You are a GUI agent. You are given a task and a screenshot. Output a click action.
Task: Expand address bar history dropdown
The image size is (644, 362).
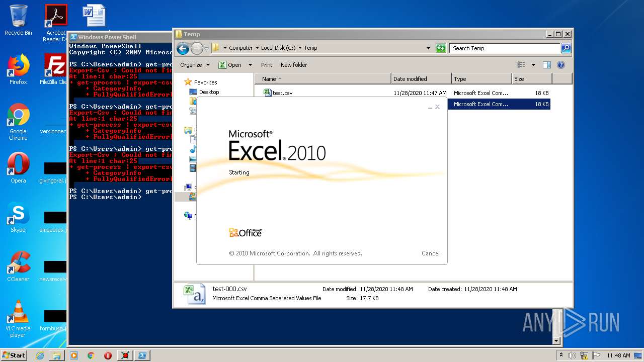tap(428, 48)
